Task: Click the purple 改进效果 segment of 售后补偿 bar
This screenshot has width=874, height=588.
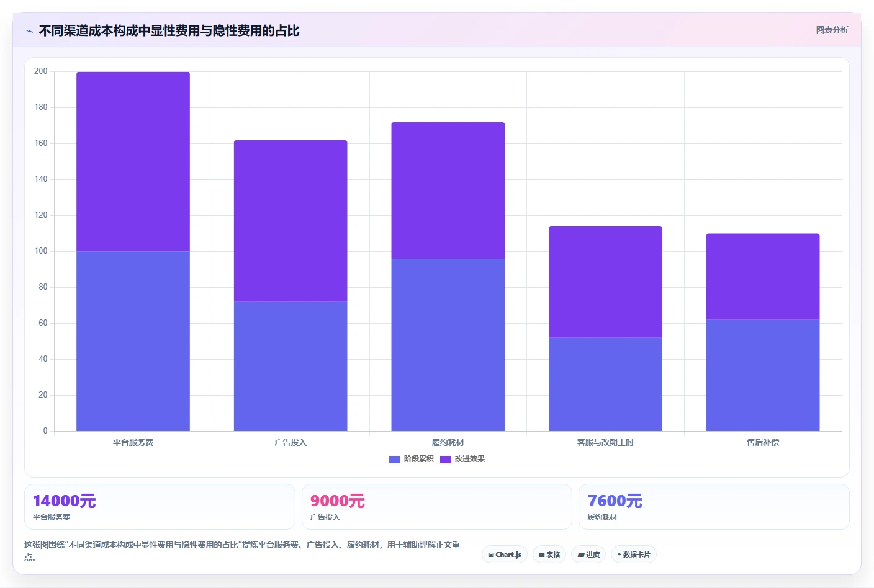Action: coord(763,277)
